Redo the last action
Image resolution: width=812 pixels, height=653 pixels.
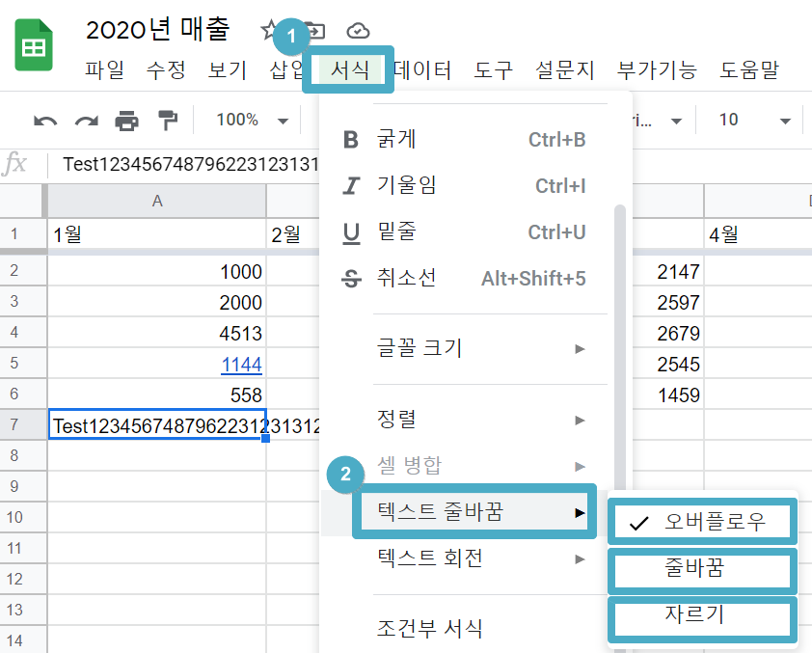click(x=86, y=121)
